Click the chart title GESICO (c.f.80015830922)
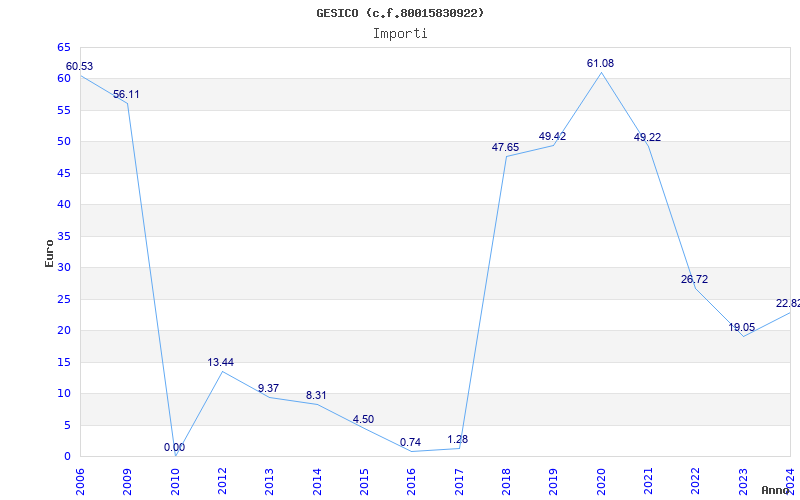 click(400, 13)
